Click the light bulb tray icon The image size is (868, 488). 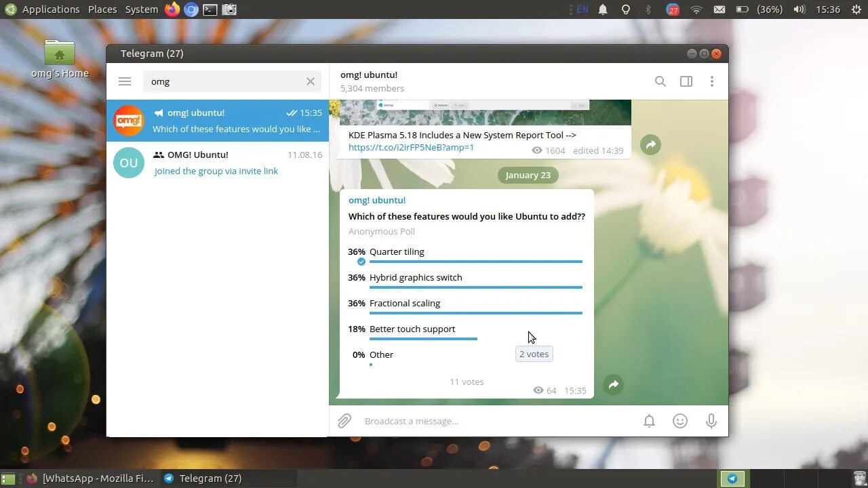tap(626, 9)
